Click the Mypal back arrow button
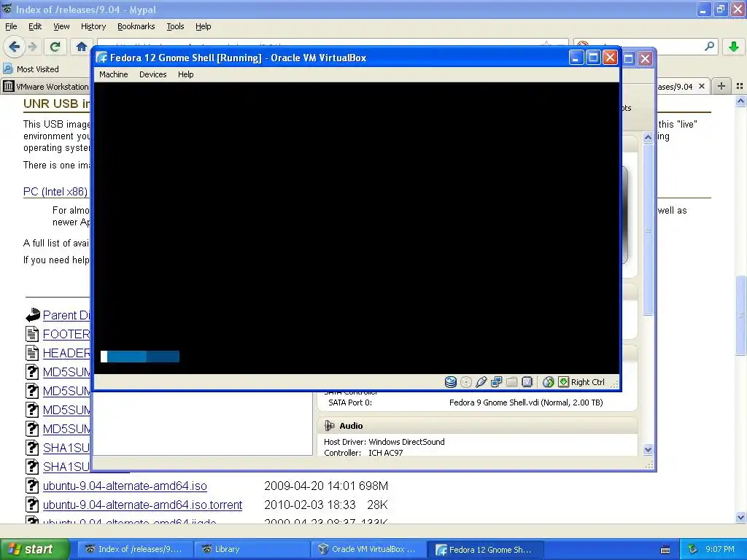Image resolution: width=747 pixels, height=560 pixels. 14,47
